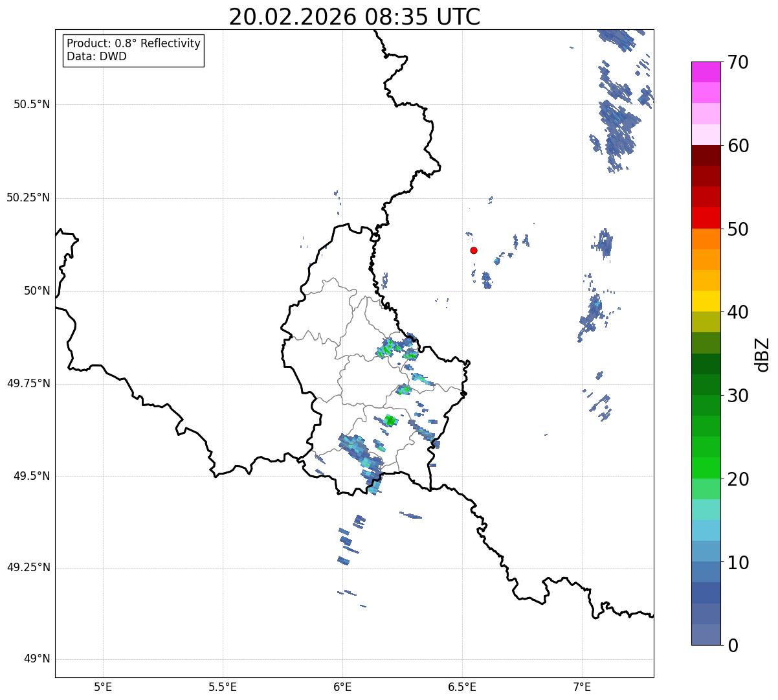Click the bright green colorbar segment above 20
Image resolution: width=778 pixels, height=700 pixels.
tap(706, 468)
